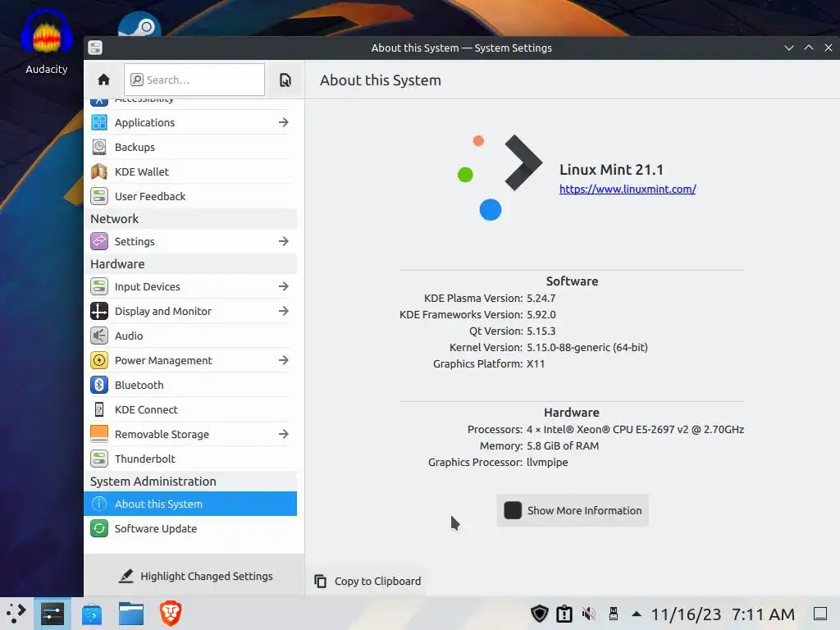This screenshot has height=630, width=840.
Task: Open KDE Connect icon
Action: click(99, 409)
